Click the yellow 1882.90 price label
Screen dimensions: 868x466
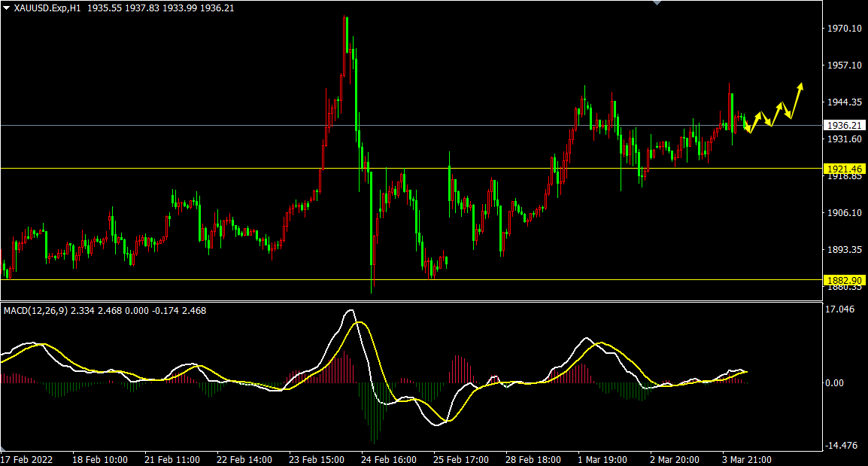[844, 280]
